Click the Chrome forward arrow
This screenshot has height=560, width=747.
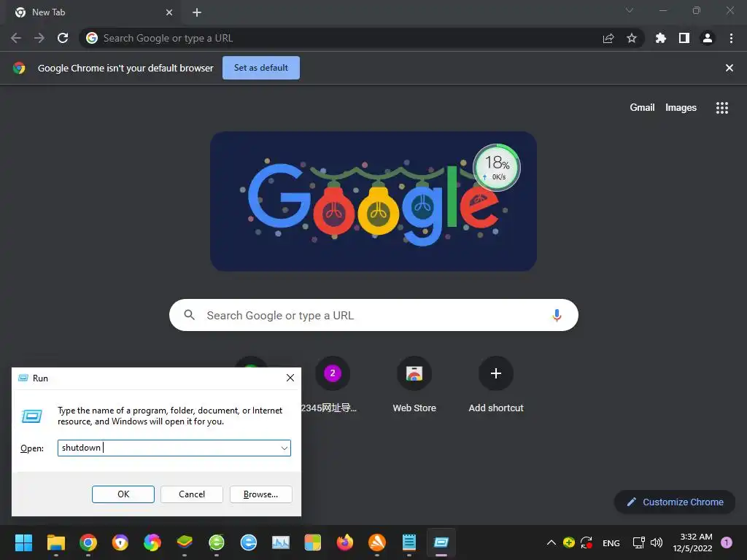coord(39,38)
